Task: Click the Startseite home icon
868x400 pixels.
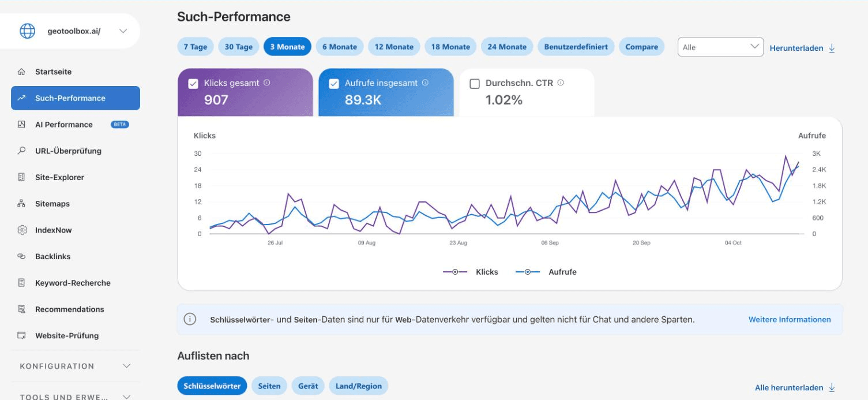Action: (22, 72)
